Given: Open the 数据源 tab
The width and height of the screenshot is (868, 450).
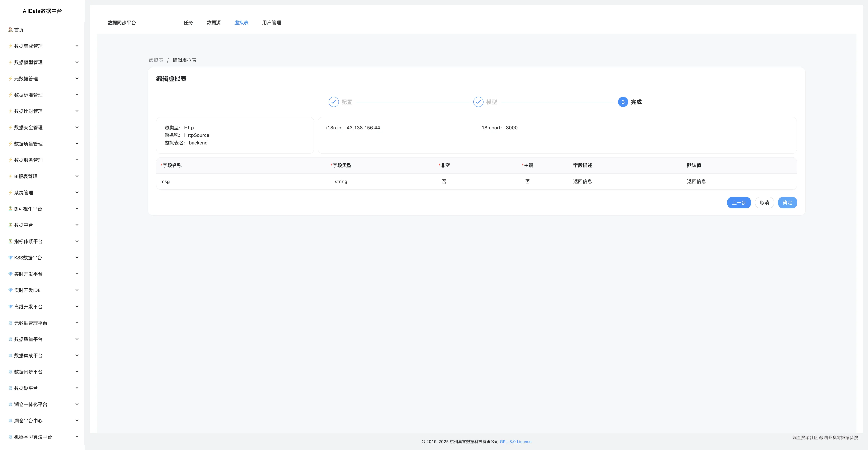Looking at the screenshot, I should pos(213,23).
